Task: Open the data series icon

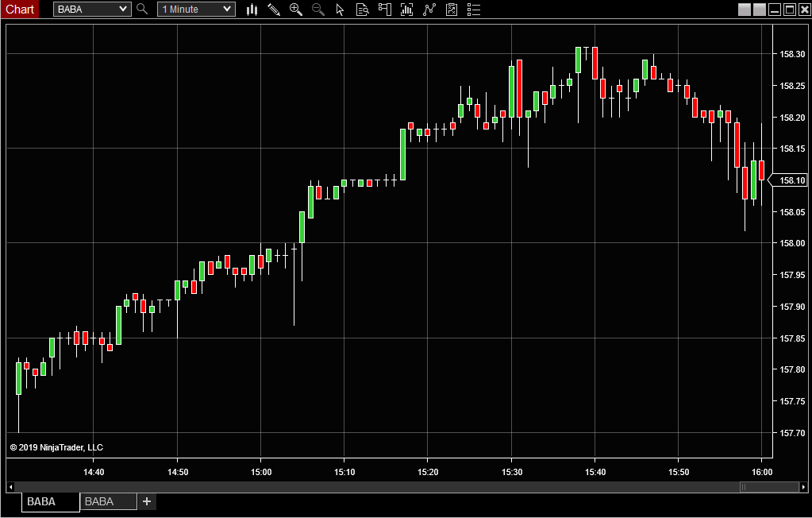Action: (x=407, y=10)
